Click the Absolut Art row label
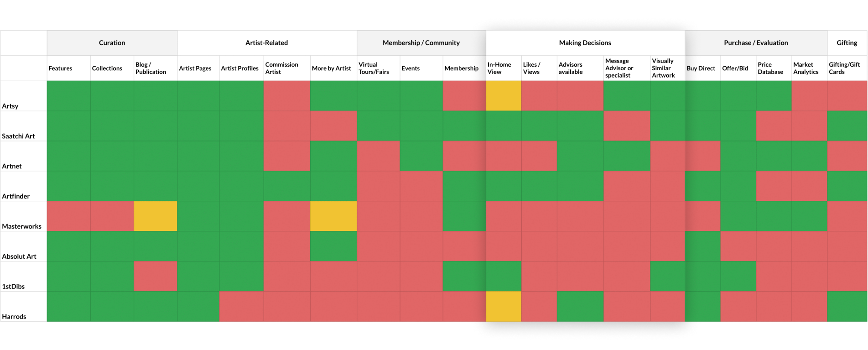Image resolution: width=868 pixels, height=350 pixels. [19, 256]
